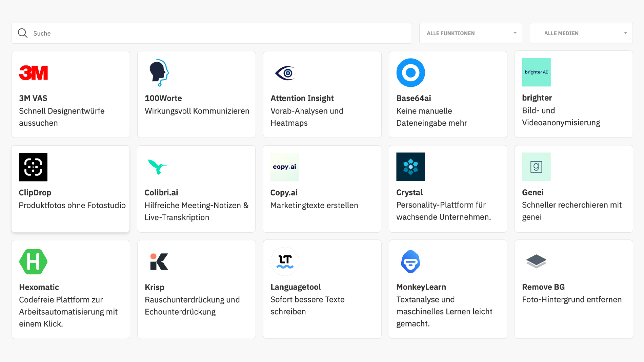Image resolution: width=644 pixels, height=362 pixels.
Task: Open the 100Worte head logo
Action: pos(159,72)
